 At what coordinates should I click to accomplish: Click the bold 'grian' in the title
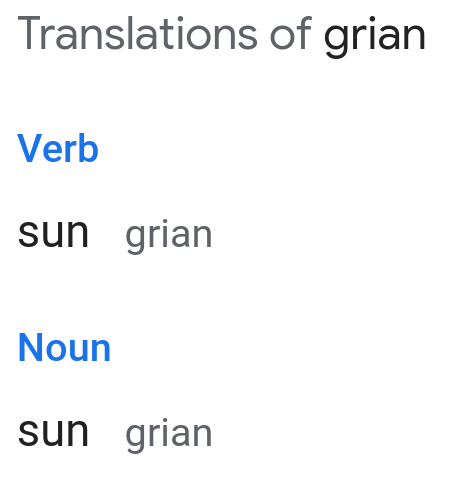pyautogui.click(x=375, y=37)
